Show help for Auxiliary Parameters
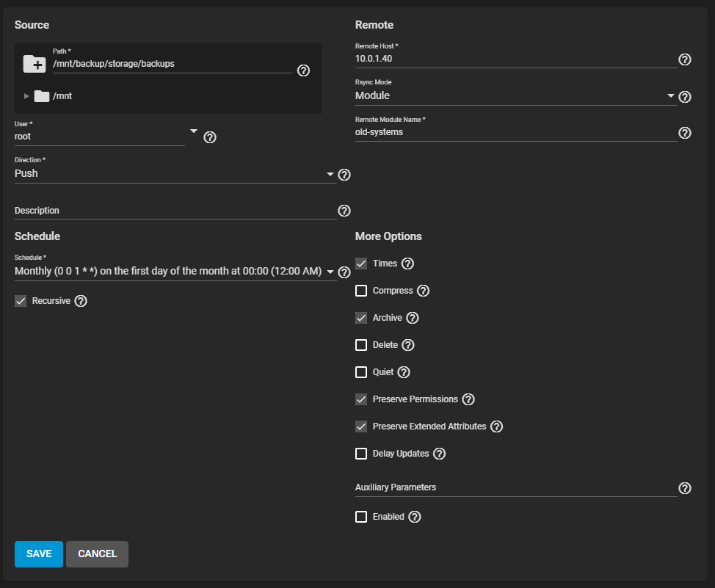 click(x=685, y=488)
